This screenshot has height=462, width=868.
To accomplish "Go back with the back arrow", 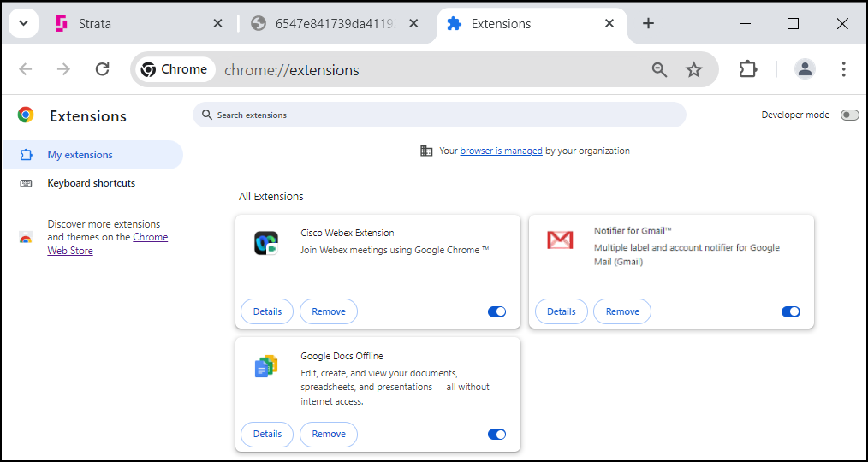I will coord(26,69).
